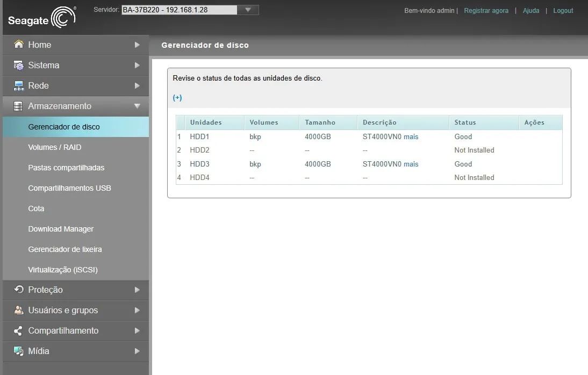The width and height of the screenshot is (588, 375).
Task: Open the Gerenciador de disco menu item
Action: [x=64, y=126]
